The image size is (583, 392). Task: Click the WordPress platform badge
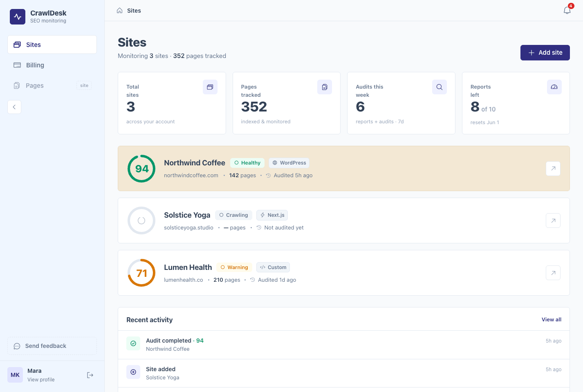[289, 163]
